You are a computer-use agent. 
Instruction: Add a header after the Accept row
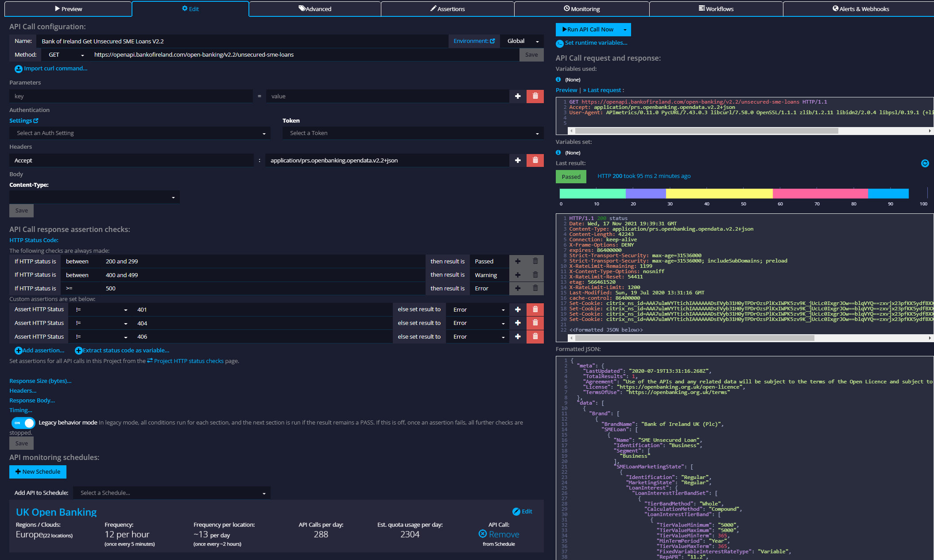pos(518,160)
